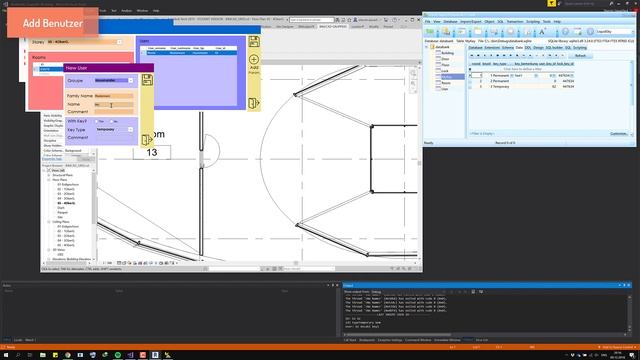The image size is (640, 360).
Task: Click the second Permanent row in grid
Action: click(522, 81)
